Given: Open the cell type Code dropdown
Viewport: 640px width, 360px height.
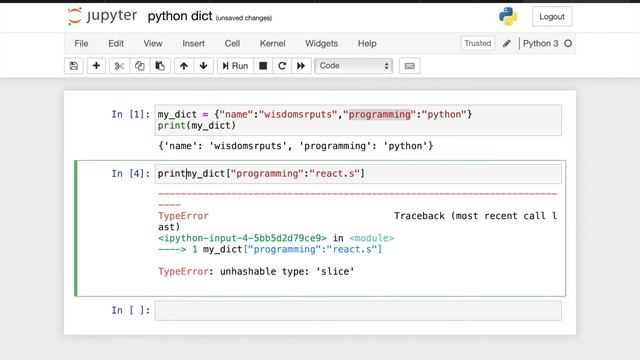Looking at the screenshot, I should tap(353, 66).
